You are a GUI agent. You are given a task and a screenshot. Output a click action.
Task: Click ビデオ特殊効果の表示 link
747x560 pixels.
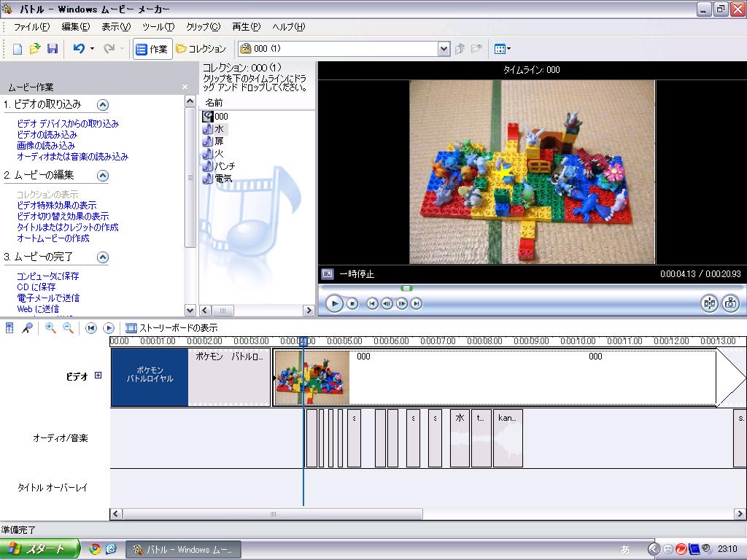(x=57, y=205)
